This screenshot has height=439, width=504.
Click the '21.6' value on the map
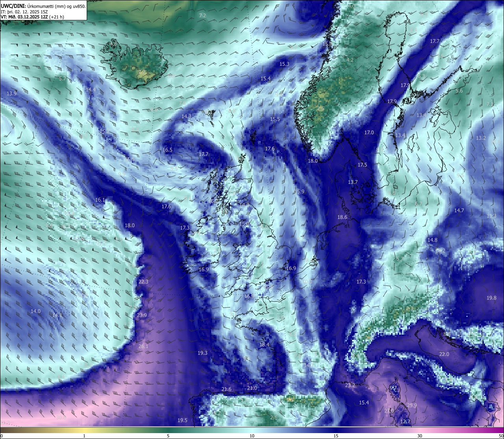click(x=226, y=389)
